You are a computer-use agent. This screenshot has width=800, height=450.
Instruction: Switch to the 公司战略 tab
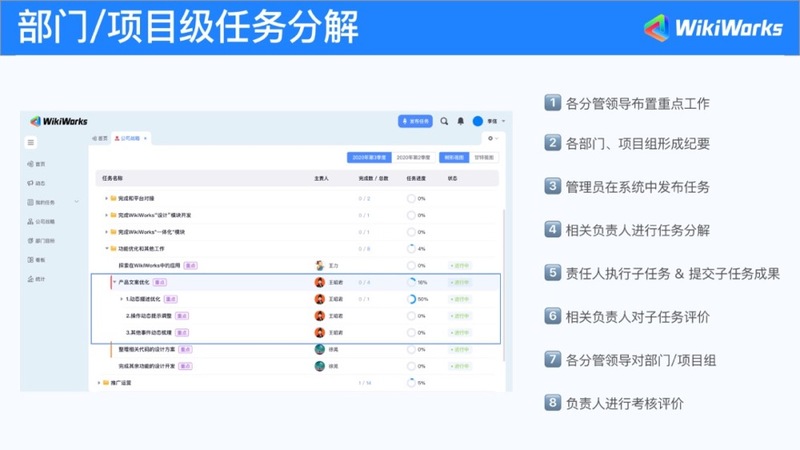click(x=130, y=137)
